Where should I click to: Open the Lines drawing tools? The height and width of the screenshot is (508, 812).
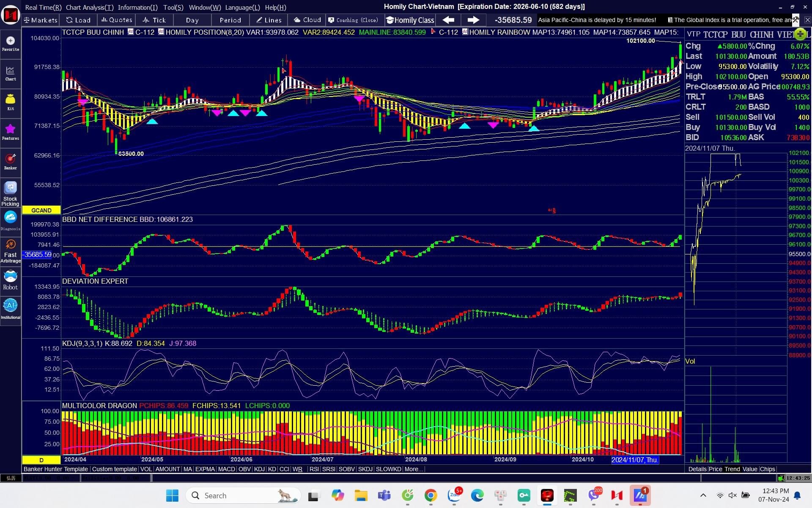tap(269, 20)
